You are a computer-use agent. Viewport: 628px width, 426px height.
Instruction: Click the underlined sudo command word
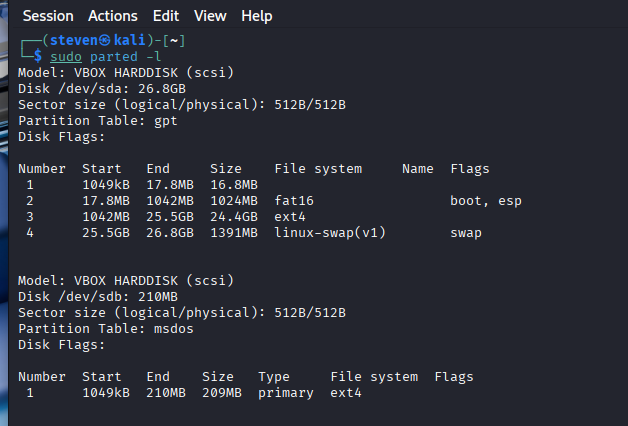click(x=66, y=57)
